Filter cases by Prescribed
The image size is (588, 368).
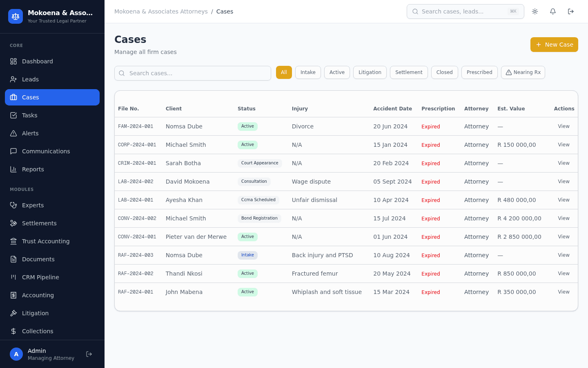click(x=479, y=72)
